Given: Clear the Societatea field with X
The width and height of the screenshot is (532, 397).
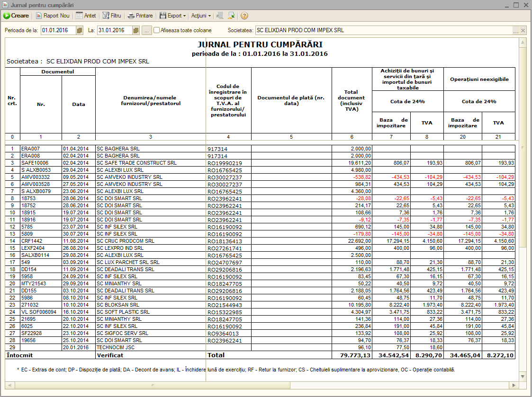Looking at the screenshot, I should (x=523, y=30).
